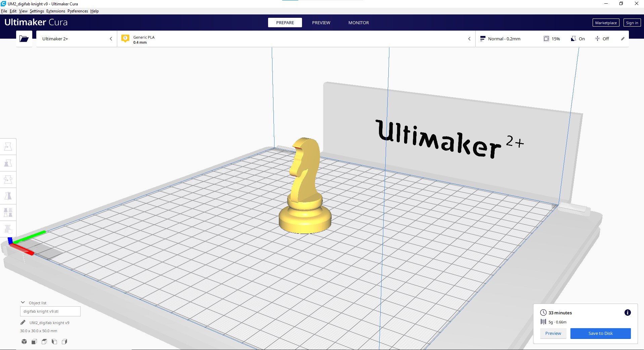
Task: Switch to the PREPARE stage
Action: tap(285, 23)
